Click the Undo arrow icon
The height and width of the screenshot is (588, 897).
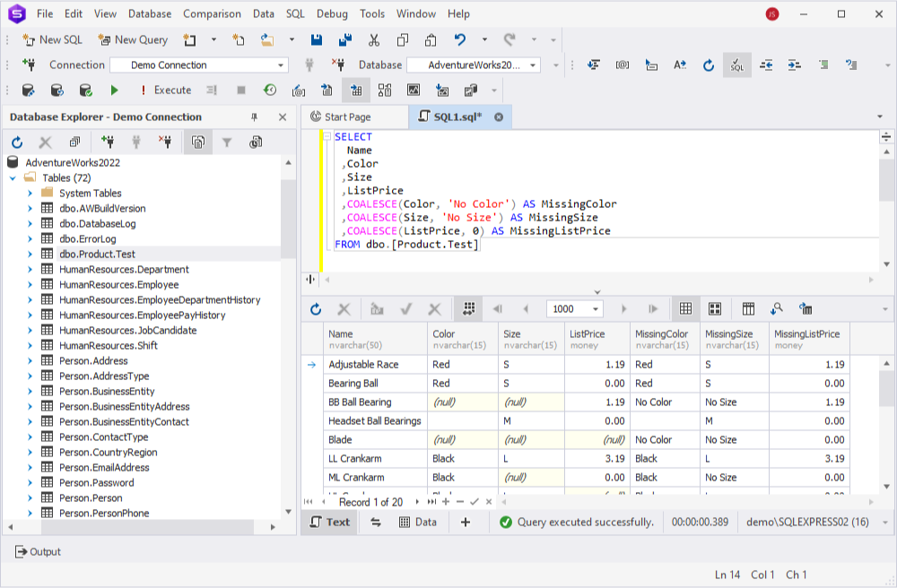(460, 40)
